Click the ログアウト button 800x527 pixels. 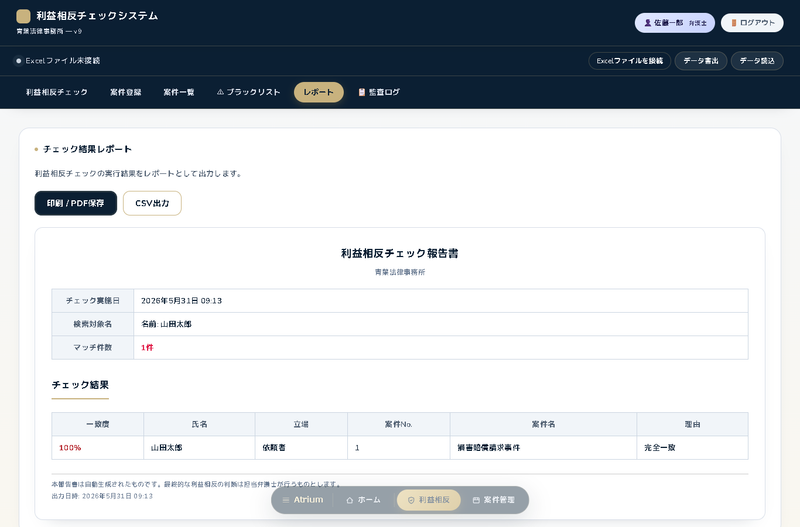click(x=752, y=23)
